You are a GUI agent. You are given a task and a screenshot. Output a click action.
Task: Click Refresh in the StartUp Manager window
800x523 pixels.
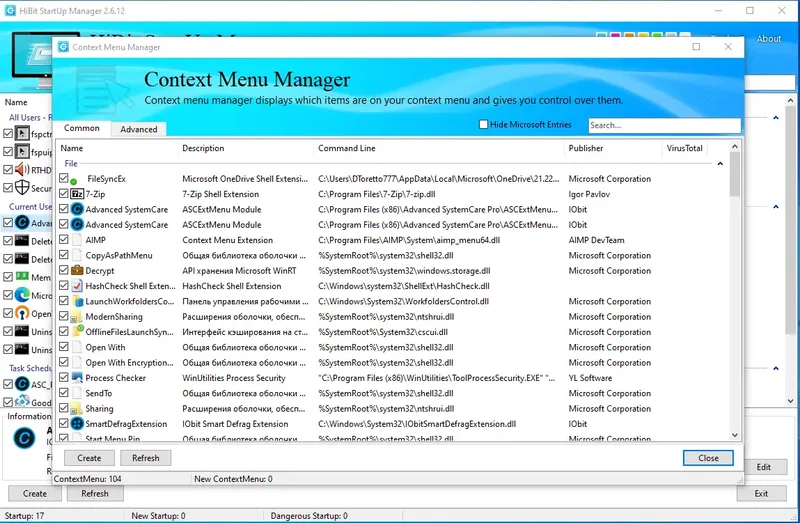point(95,493)
